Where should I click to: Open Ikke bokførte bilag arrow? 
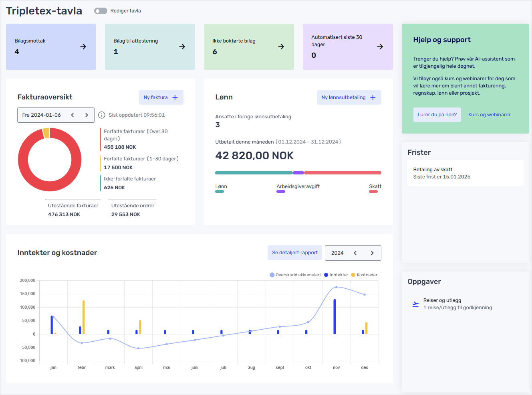[281, 47]
